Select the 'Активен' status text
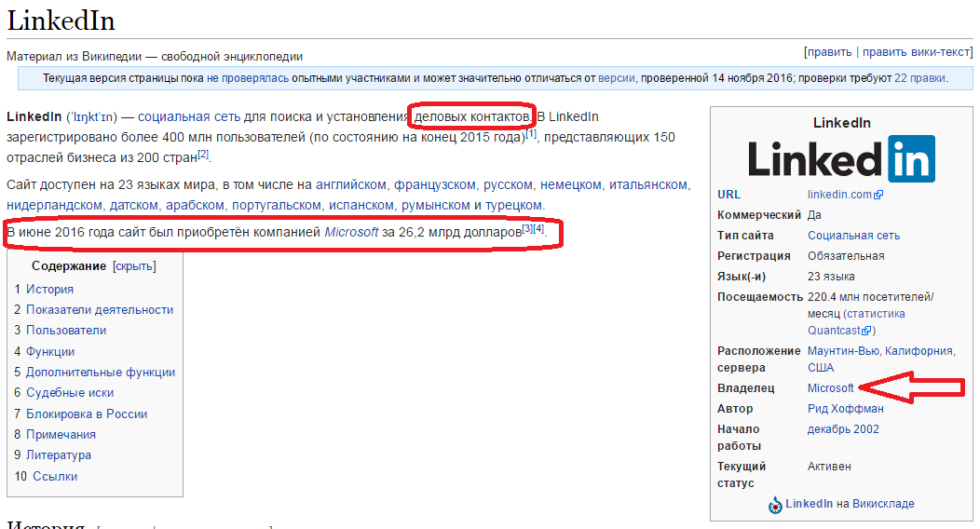The width and height of the screenshot is (980, 529). (x=829, y=467)
